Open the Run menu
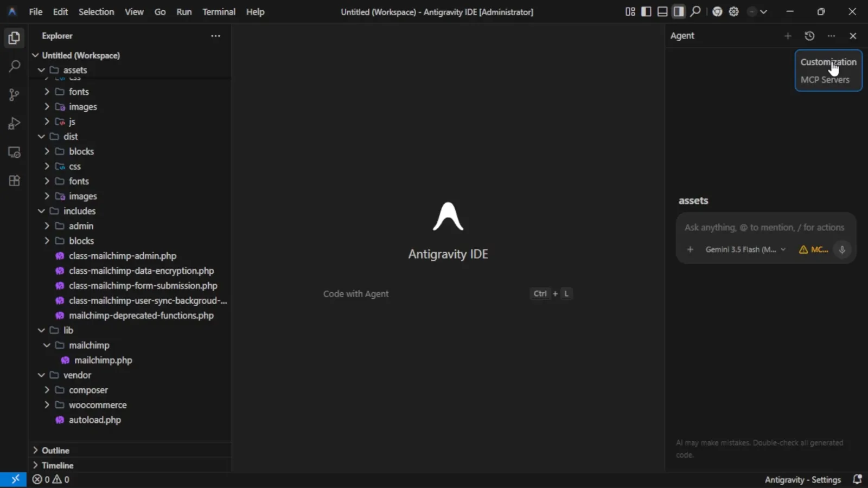 coord(184,11)
